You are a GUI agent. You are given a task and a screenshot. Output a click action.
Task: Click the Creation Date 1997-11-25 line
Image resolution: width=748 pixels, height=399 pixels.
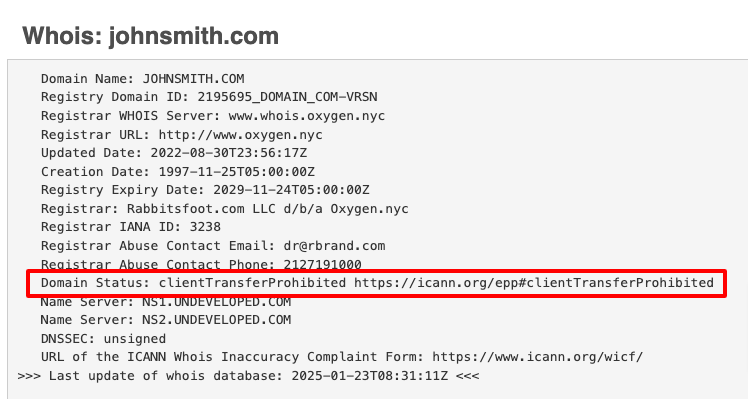tap(178, 172)
